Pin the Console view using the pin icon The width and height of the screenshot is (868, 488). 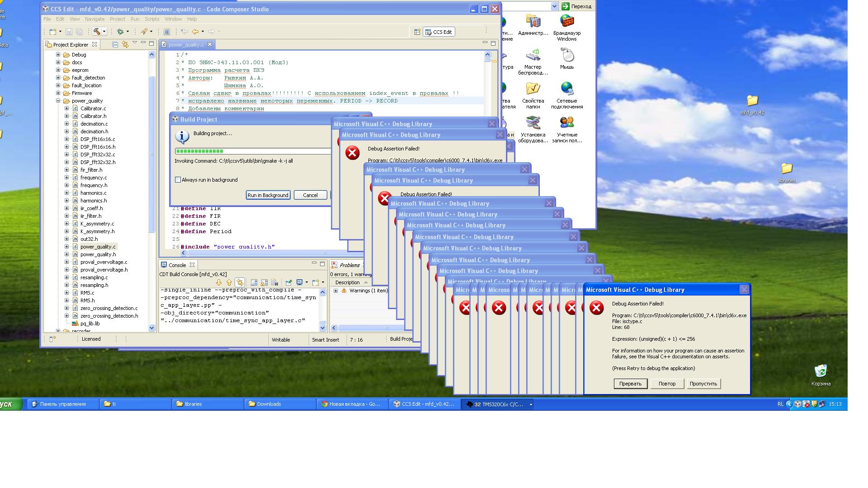pyautogui.click(x=288, y=282)
